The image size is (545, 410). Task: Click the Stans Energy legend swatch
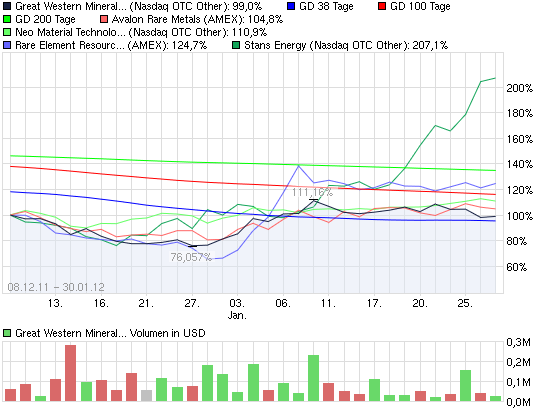coord(236,45)
